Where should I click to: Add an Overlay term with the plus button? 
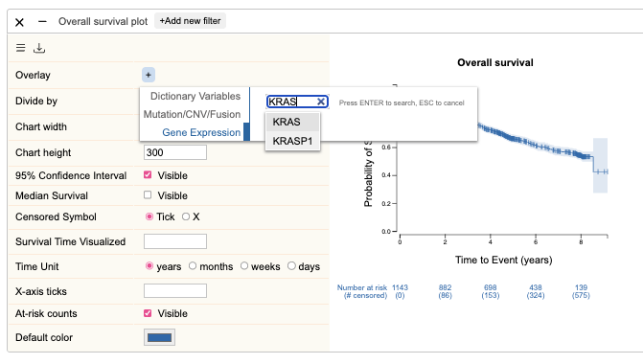[148, 75]
